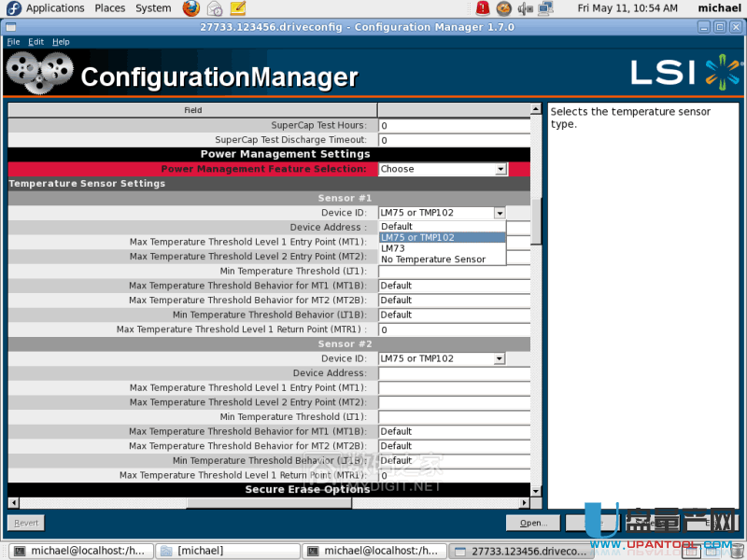Open the mail client panel icon

(x=215, y=8)
